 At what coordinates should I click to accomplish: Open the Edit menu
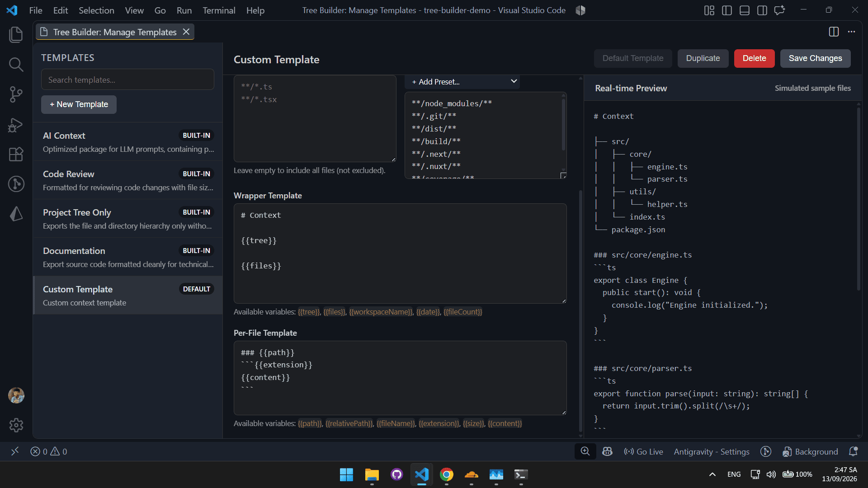60,10
